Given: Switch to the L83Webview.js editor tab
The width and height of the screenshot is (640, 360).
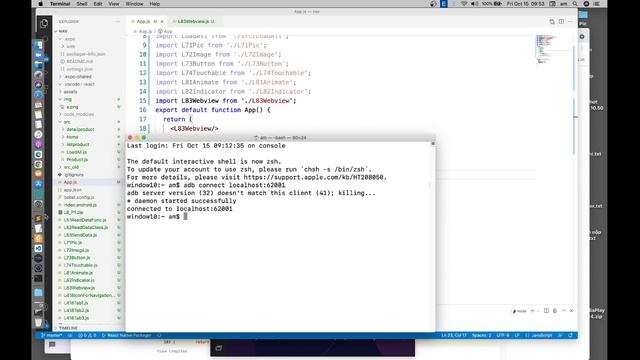Looking at the screenshot, I should 193,21.
